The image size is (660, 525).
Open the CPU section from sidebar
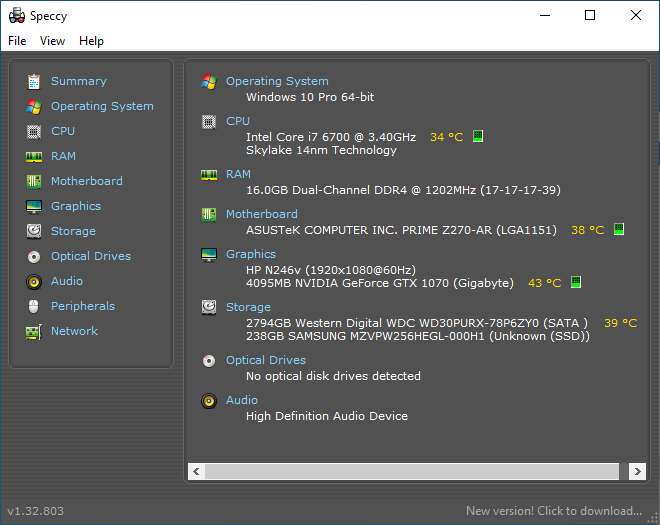[x=63, y=131]
